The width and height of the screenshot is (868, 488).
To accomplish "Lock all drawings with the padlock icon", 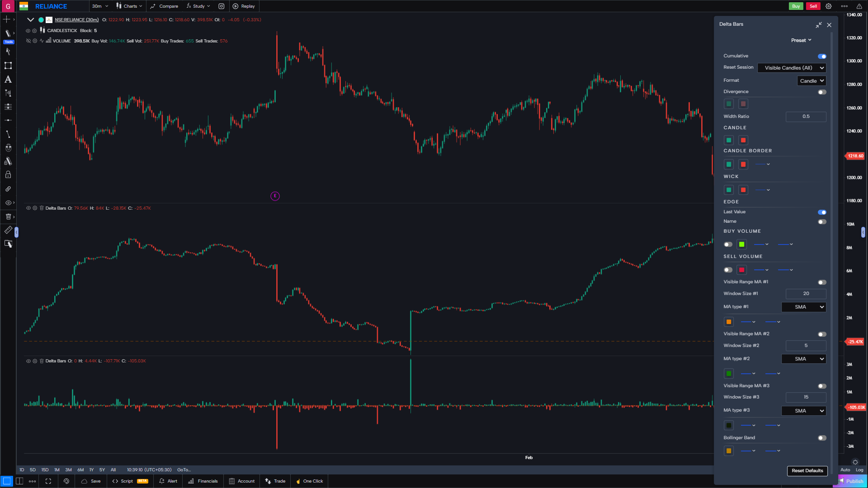I will tap(8, 175).
